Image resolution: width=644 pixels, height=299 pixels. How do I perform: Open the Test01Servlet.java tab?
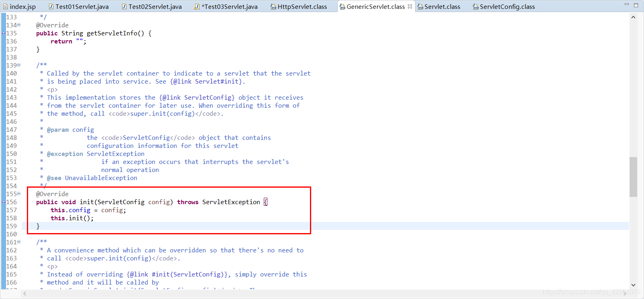tap(79, 6)
